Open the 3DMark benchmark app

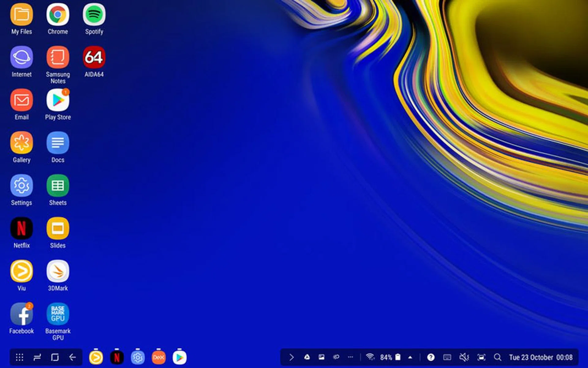58,271
